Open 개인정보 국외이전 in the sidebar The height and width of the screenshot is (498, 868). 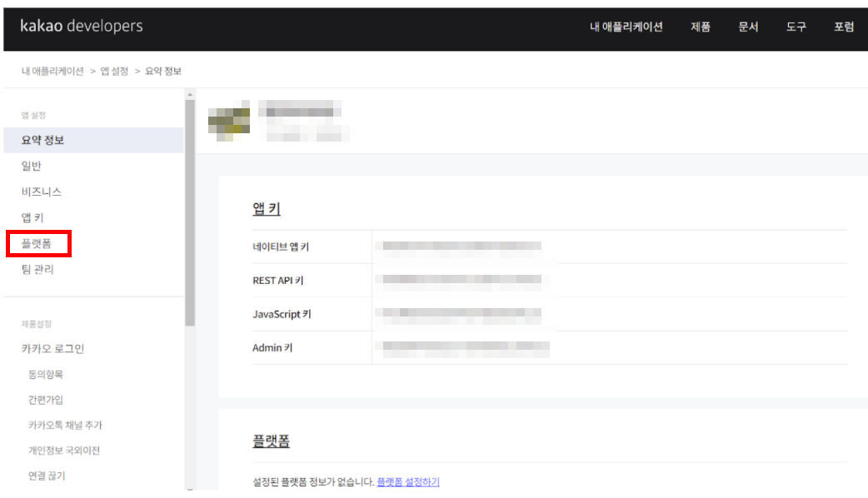64,451
